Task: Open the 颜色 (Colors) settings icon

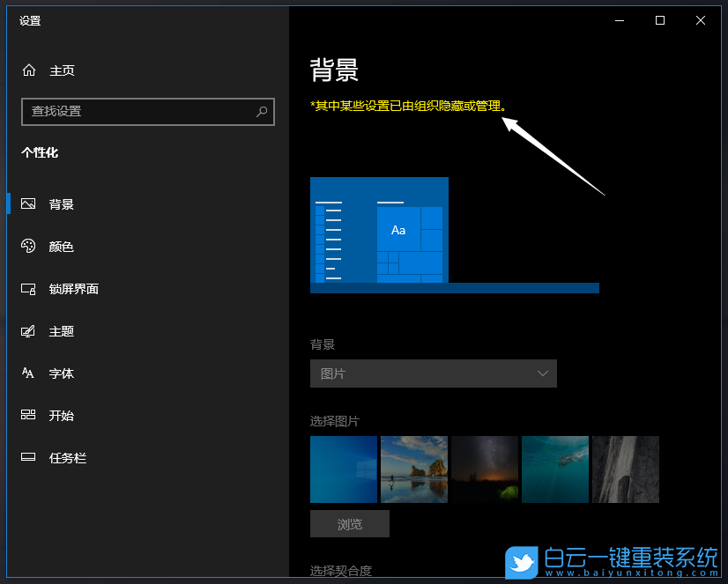Action: pyautogui.click(x=29, y=246)
